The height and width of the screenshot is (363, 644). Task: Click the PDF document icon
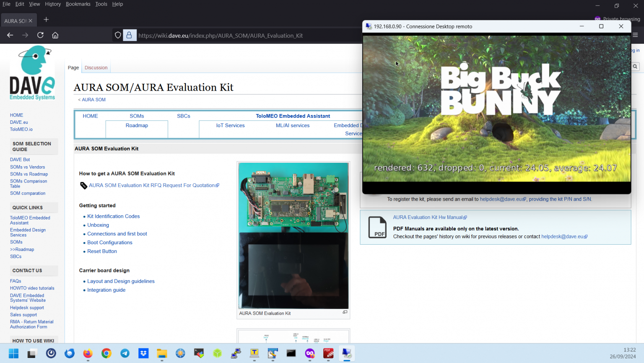(x=377, y=227)
